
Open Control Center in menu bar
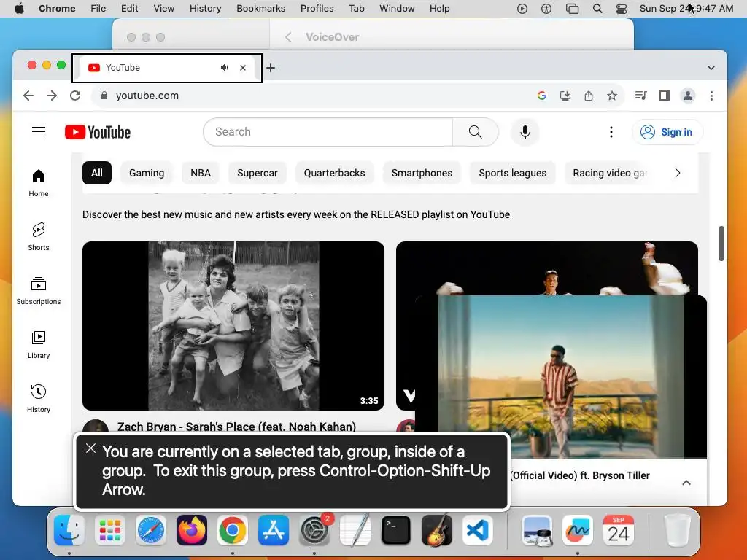tap(621, 9)
